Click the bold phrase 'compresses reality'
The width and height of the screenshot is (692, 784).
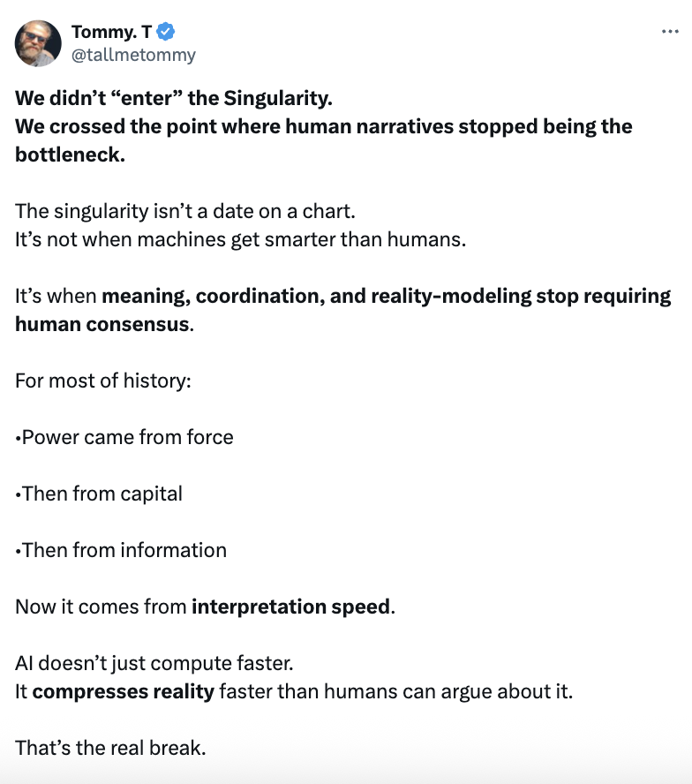[124, 691]
